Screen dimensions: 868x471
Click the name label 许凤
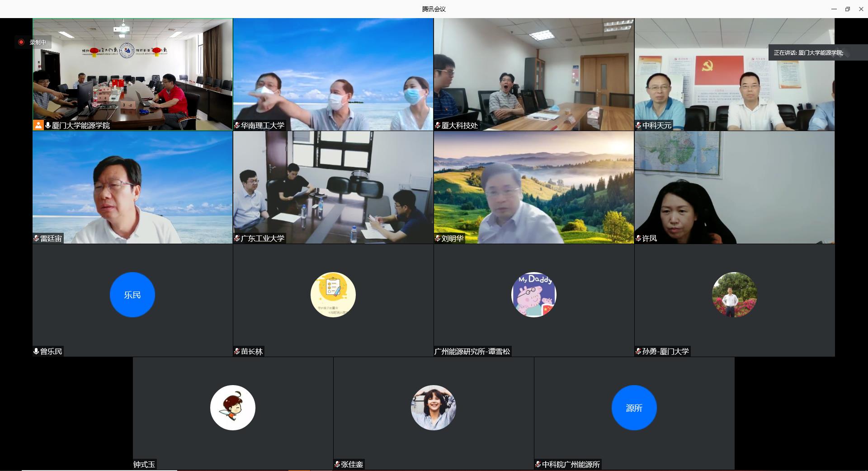point(650,238)
